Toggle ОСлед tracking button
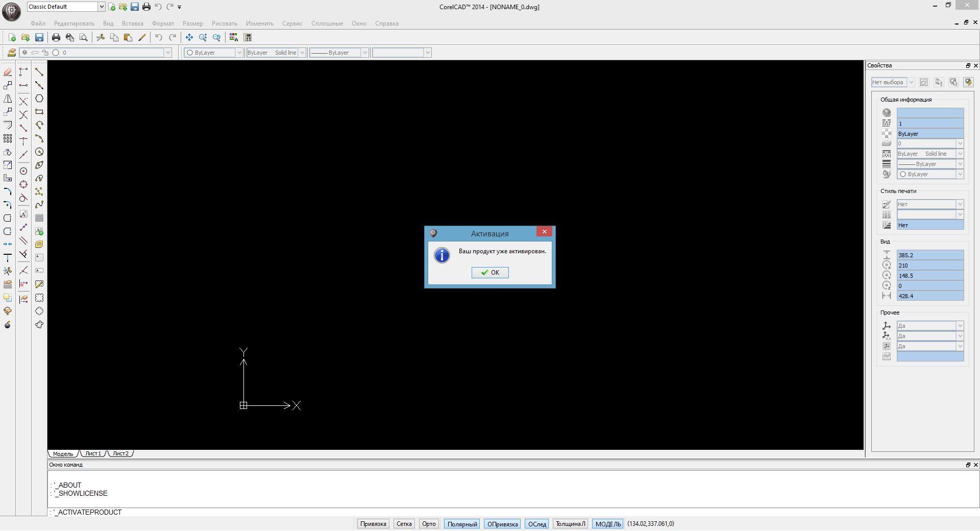The width and height of the screenshot is (980, 531). (x=537, y=524)
